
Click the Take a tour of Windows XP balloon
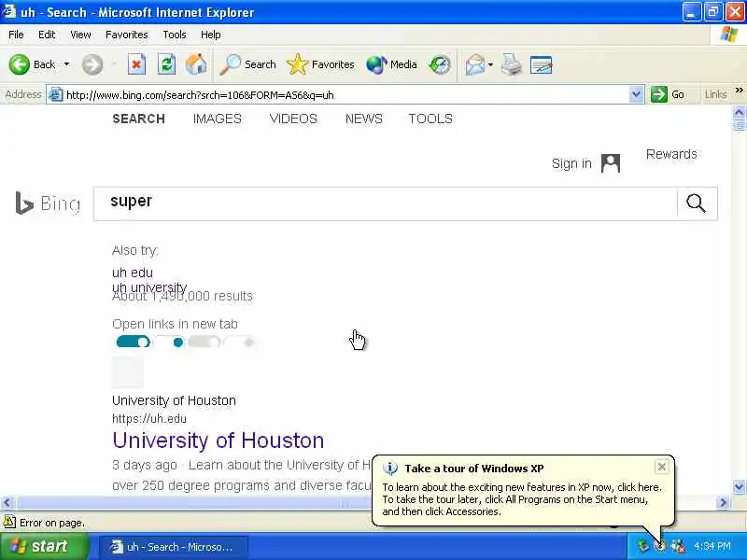(x=523, y=491)
